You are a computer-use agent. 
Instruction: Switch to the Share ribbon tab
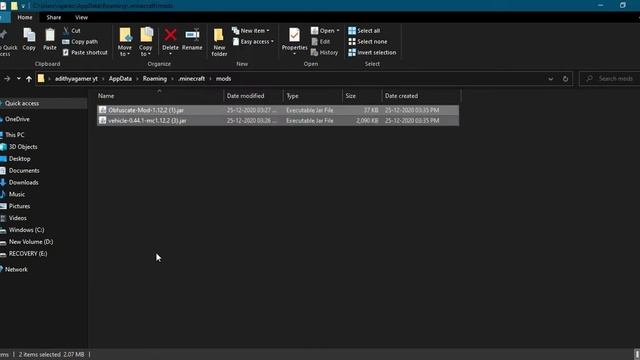click(53, 18)
